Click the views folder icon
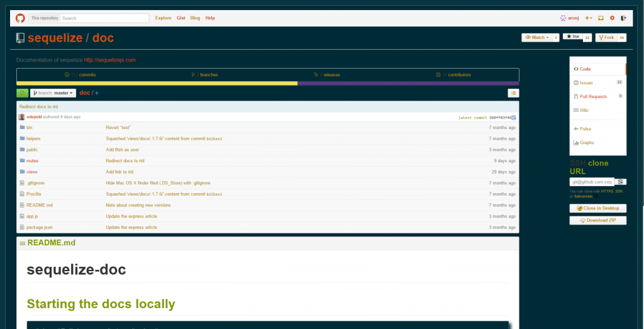The width and height of the screenshot is (644, 329). [x=23, y=172]
